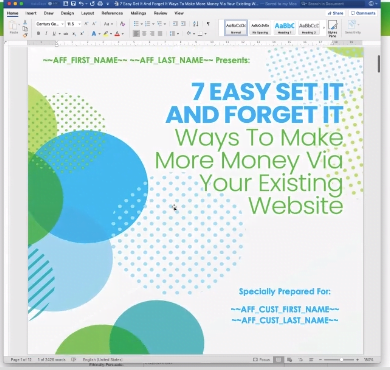The image size is (390, 370).
Task: Click Decrease Font Size icon
Action: [x=94, y=24]
